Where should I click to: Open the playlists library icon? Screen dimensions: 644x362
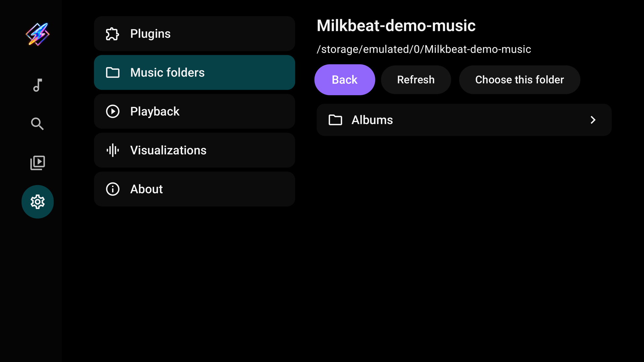point(38,163)
